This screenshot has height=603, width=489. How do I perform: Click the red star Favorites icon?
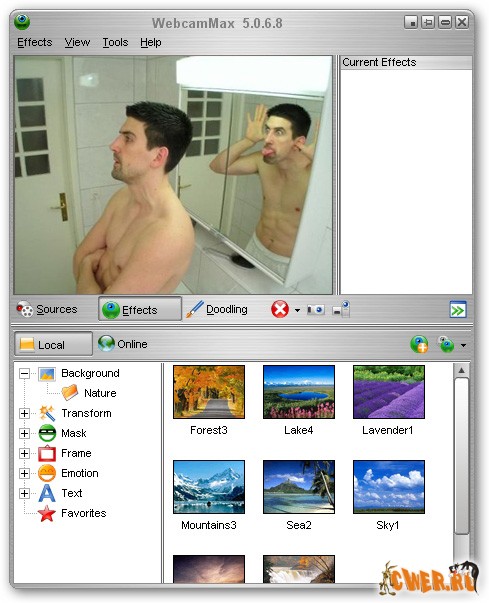47,513
